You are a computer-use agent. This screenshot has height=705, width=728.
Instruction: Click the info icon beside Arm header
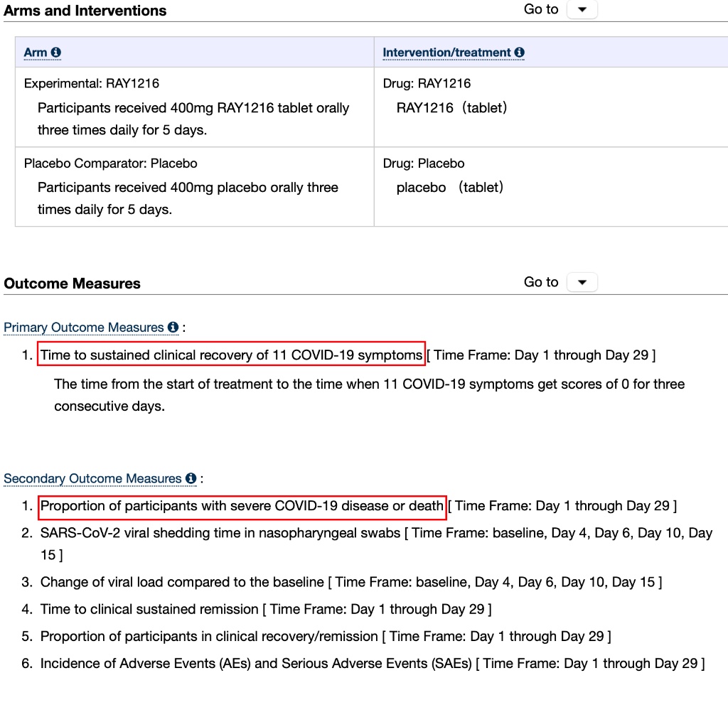point(55,53)
